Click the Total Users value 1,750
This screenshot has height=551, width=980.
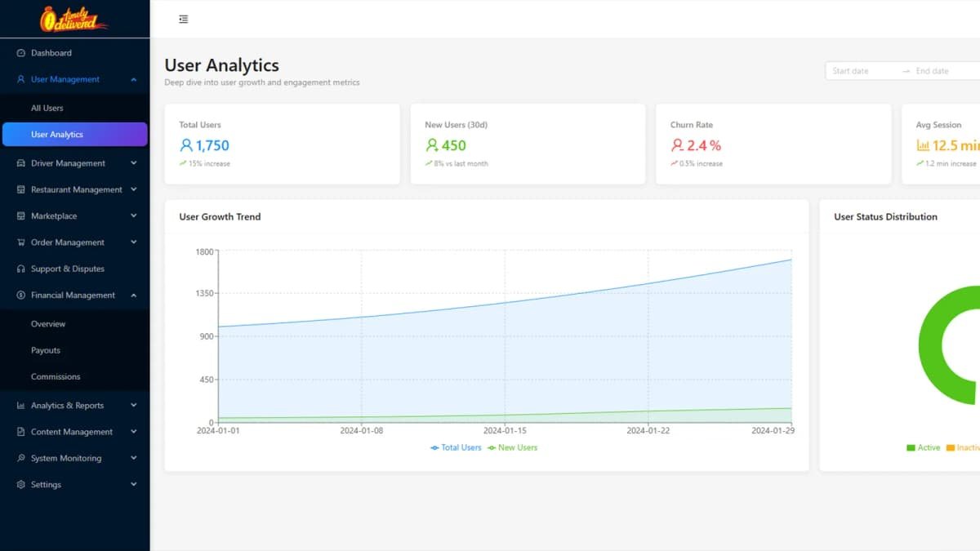212,145
